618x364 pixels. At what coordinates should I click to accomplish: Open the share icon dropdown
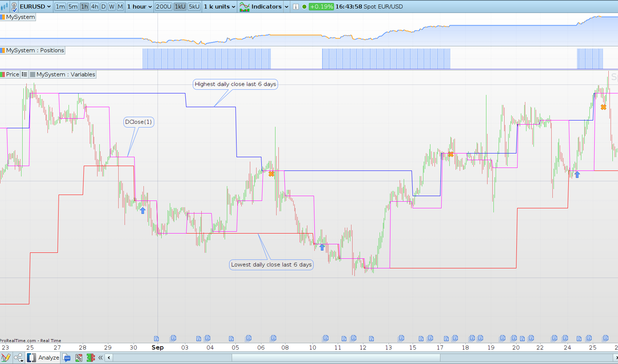tap(19, 358)
